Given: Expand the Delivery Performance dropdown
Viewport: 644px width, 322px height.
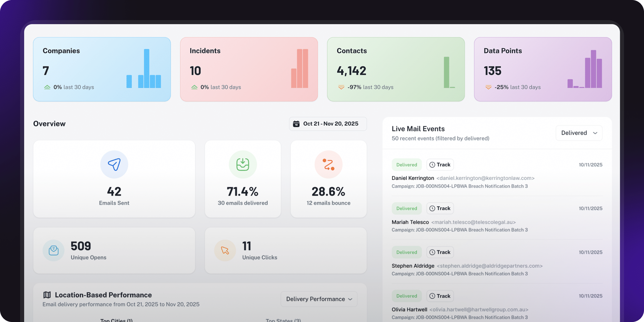Looking at the screenshot, I should (x=319, y=299).
